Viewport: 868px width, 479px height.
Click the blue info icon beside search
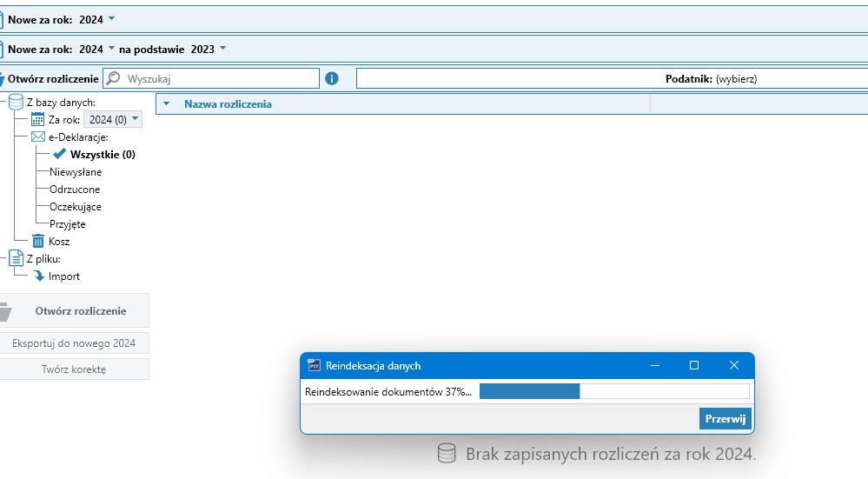coord(331,79)
